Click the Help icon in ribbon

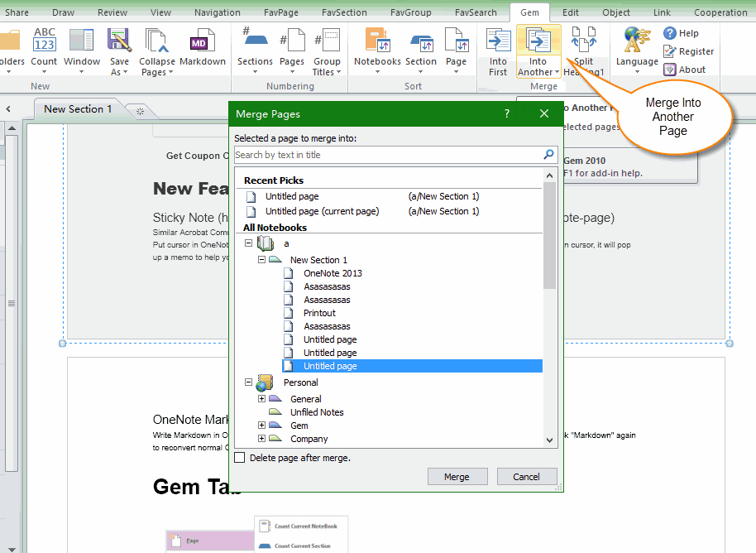click(x=670, y=33)
